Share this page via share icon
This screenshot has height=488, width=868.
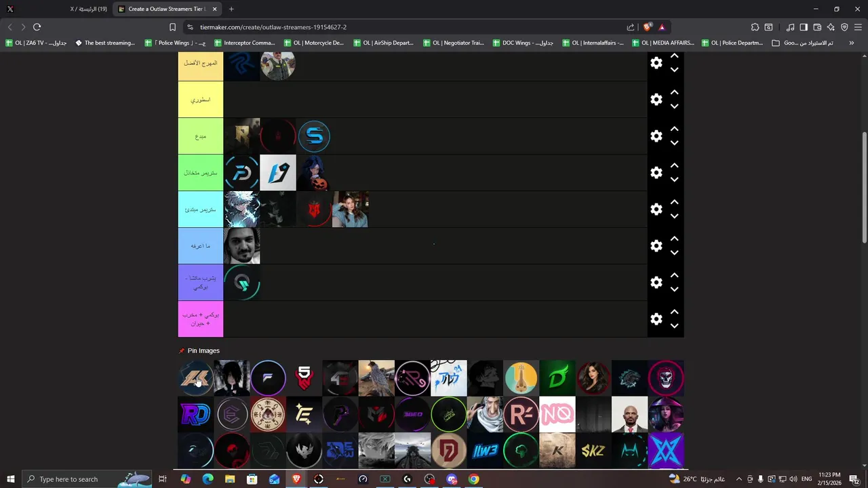(631, 27)
